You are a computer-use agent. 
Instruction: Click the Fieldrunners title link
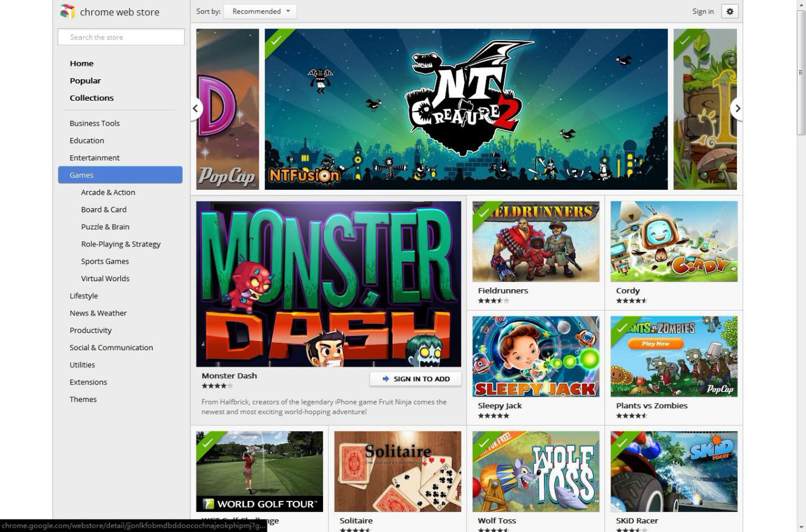point(503,291)
